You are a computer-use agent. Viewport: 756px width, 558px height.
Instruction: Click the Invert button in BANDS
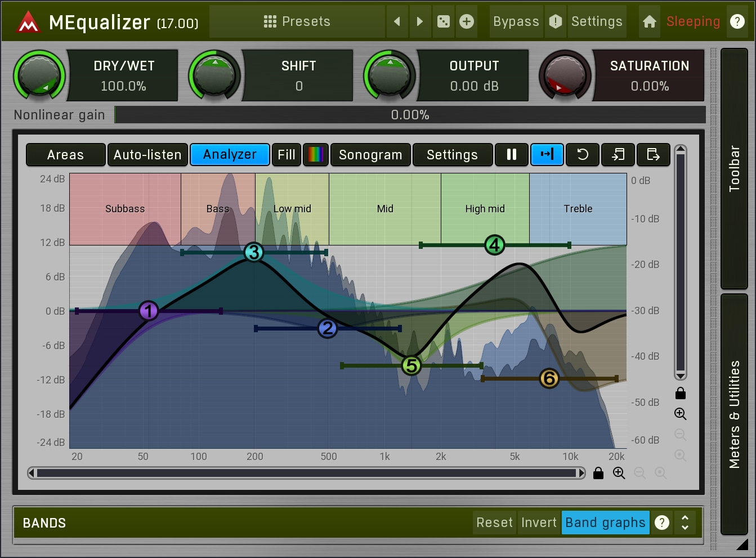[x=539, y=523]
